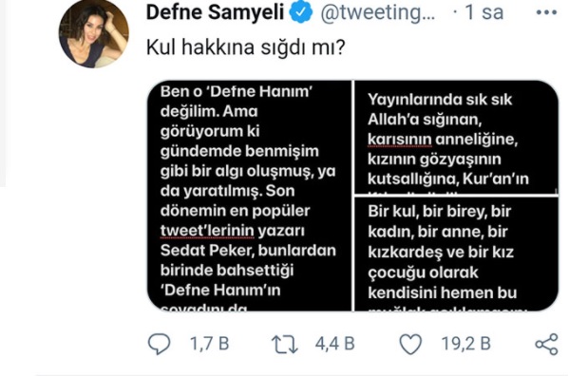Click the blue verified badge
This screenshot has height=376, width=588.
[x=300, y=12]
